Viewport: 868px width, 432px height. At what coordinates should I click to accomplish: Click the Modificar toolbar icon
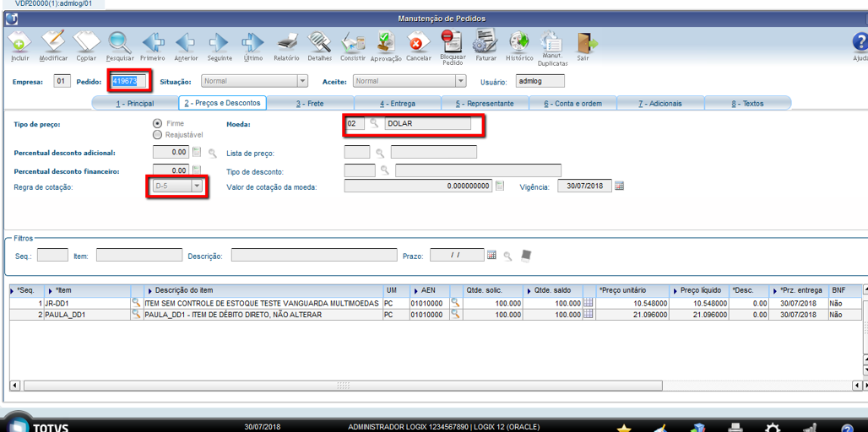click(53, 42)
